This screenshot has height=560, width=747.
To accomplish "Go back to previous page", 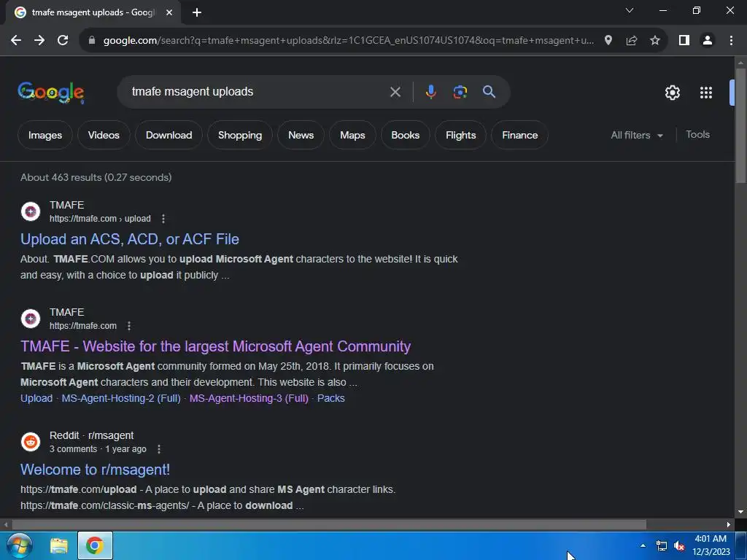I will tap(16, 41).
